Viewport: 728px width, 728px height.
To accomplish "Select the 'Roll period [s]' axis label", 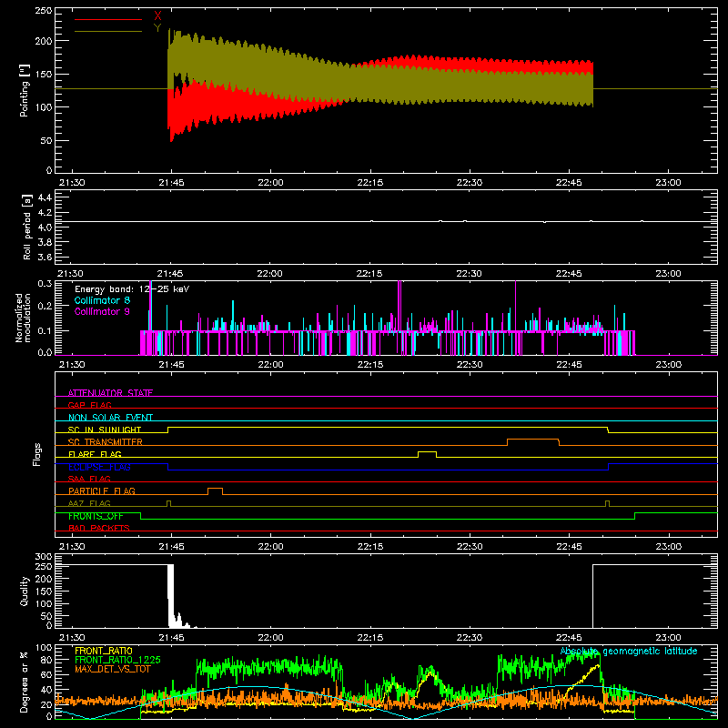I will [x=27, y=227].
